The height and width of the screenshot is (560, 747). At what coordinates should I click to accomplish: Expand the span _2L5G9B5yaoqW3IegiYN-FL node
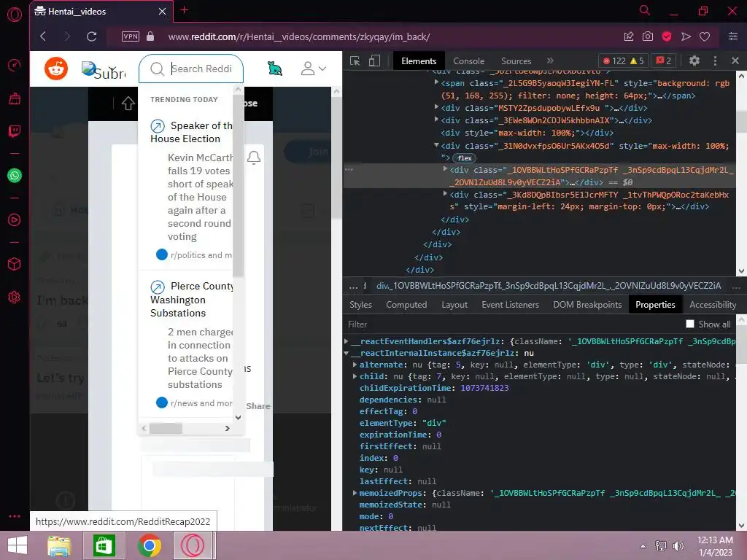[x=436, y=82]
